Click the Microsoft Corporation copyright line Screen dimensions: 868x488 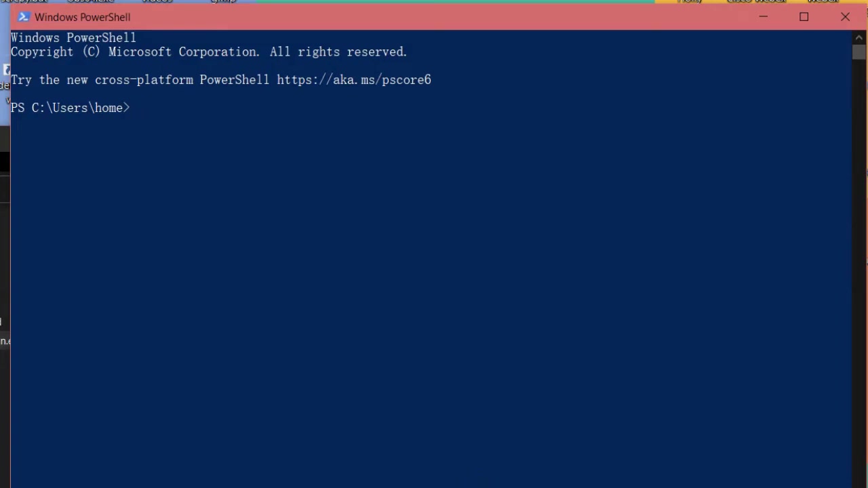pos(209,52)
